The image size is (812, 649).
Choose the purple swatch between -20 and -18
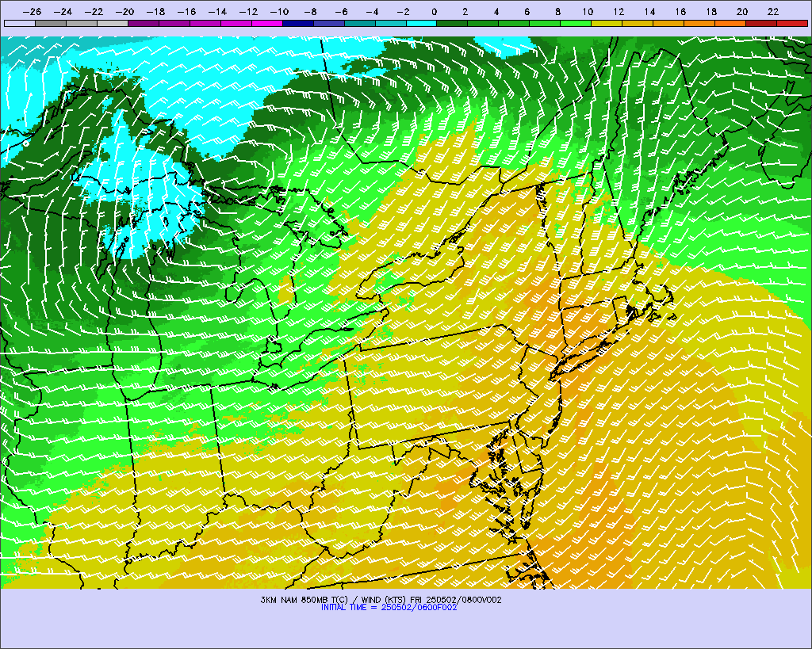pos(144,23)
